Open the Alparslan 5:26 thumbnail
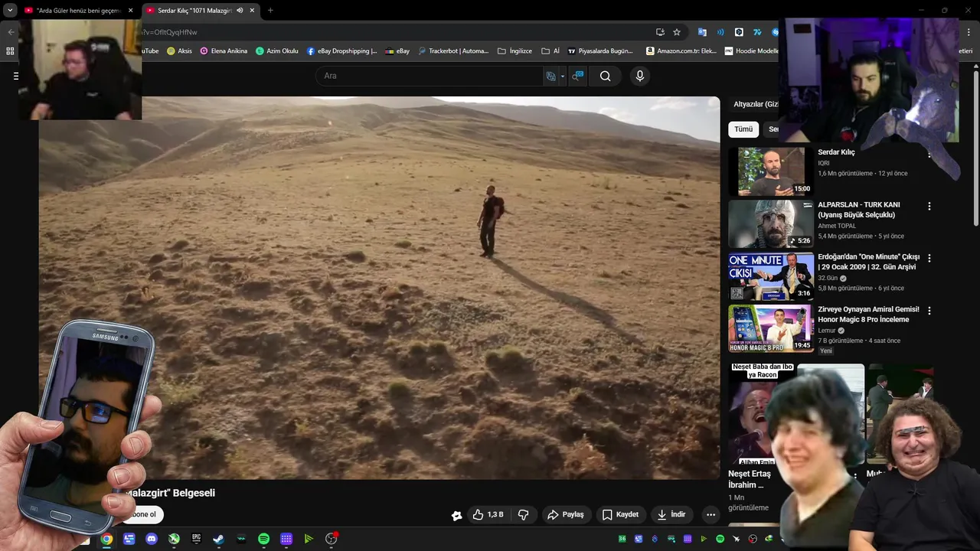The height and width of the screenshot is (551, 980). (770, 223)
